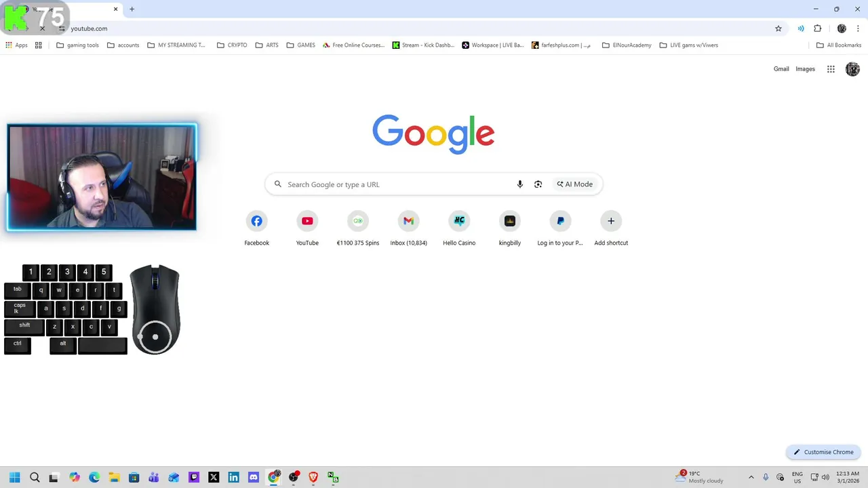Open the Chrome profile avatar in the toolbar
Screen dimensions: 868x488
click(x=842, y=28)
